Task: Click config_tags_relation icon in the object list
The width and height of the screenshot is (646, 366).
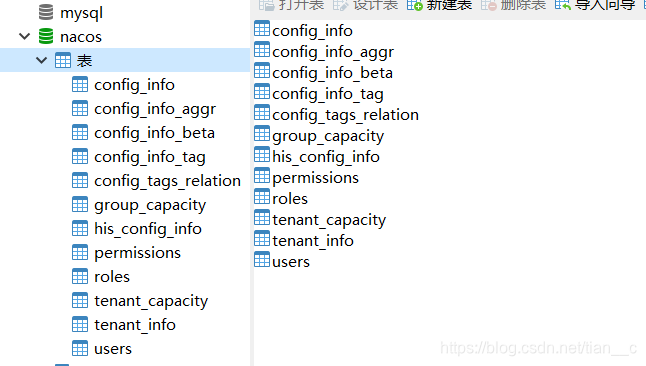Action: [262, 113]
